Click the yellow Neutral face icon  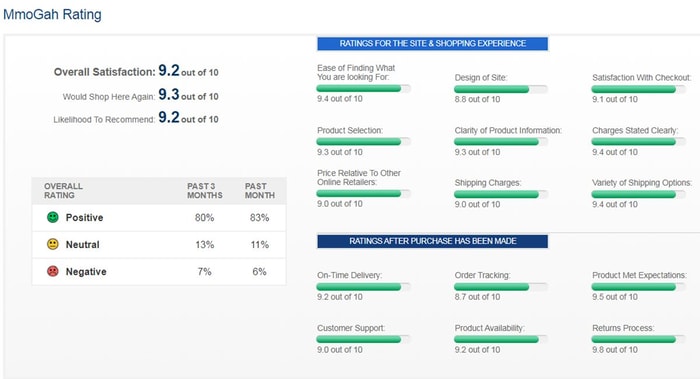point(53,244)
